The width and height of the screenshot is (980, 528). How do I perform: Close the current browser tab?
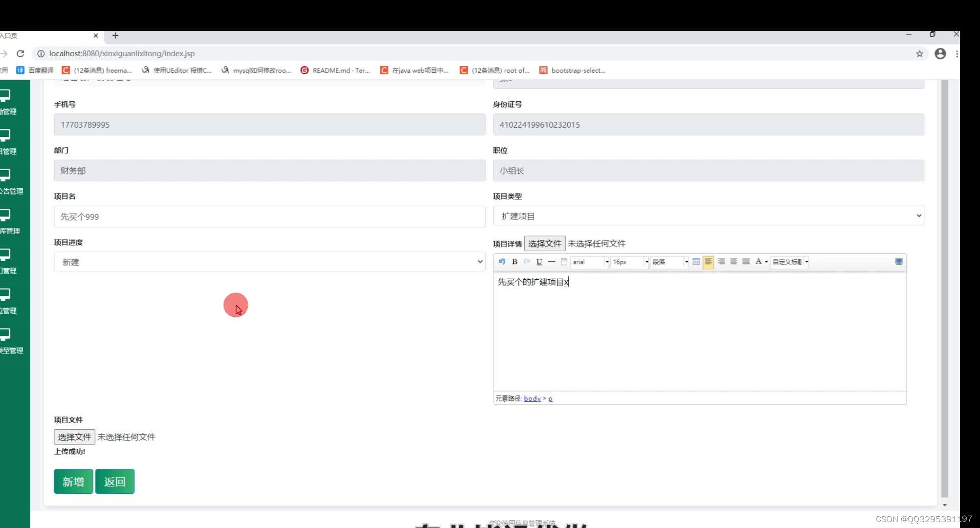click(x=96, y=35)
